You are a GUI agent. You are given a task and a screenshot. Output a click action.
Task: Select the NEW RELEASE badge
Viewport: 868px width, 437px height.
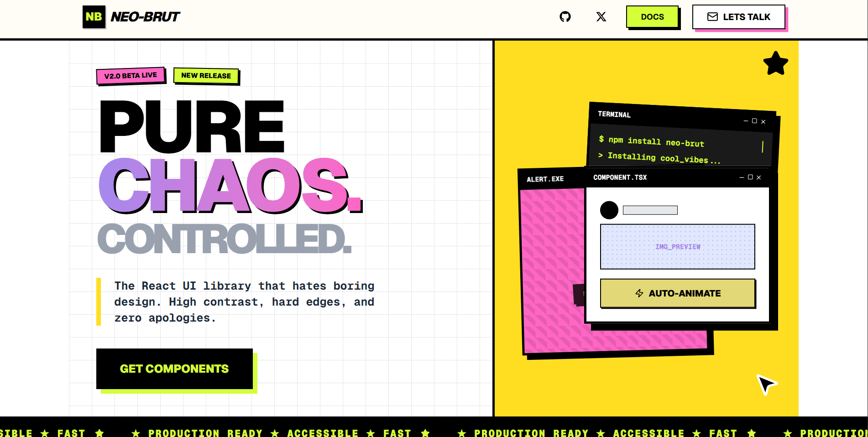(206, 76)
